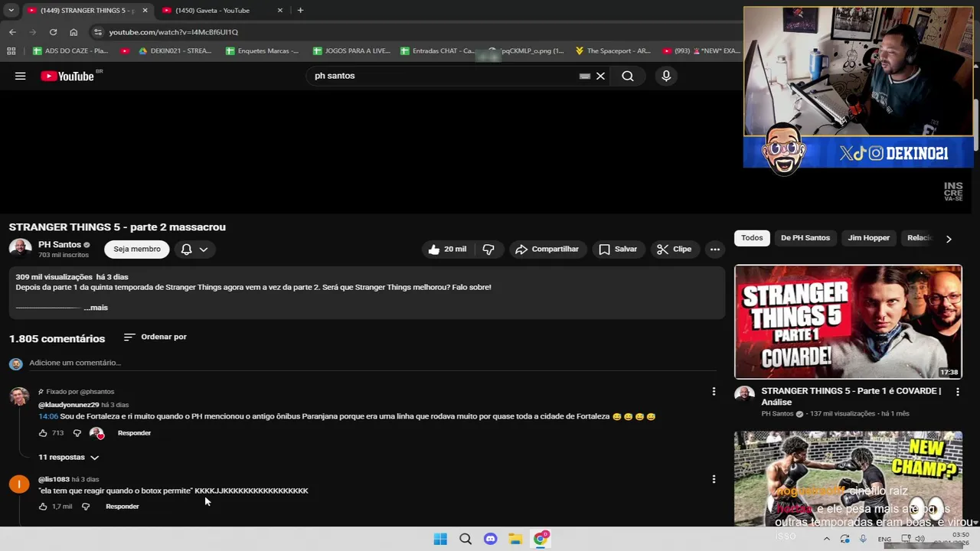The height and width of the screenshot is (551, 980).
Task: Open a new browser tab
Action: (300, 11)
